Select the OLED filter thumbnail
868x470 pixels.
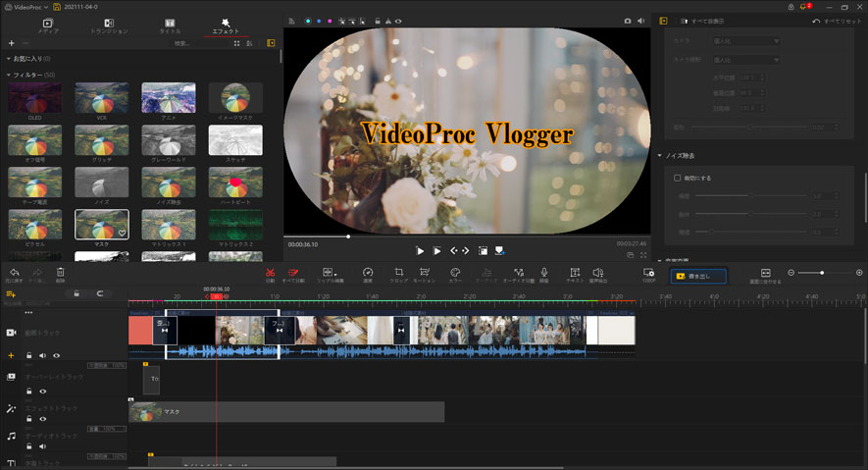coord(35,98)
